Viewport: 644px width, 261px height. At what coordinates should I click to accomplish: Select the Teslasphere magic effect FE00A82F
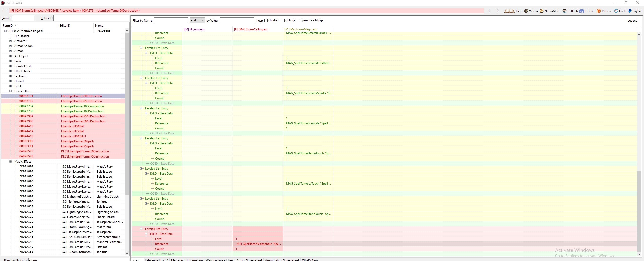tap(63, 232)
